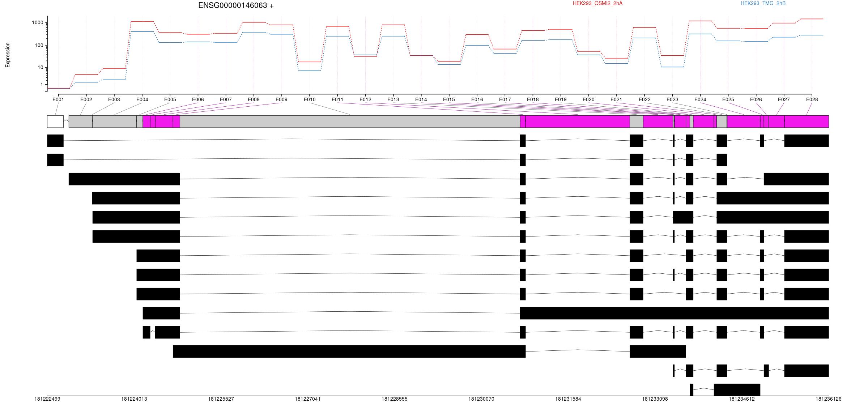Click exon label E013
The image size is (868, 405).
(x=393, y=99)
